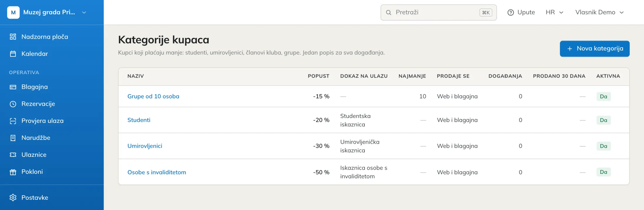This screenshot has height=210, width=644.
Task: Click the DOKAZ NA ULAZU column header
Action: tap(364, 76)
